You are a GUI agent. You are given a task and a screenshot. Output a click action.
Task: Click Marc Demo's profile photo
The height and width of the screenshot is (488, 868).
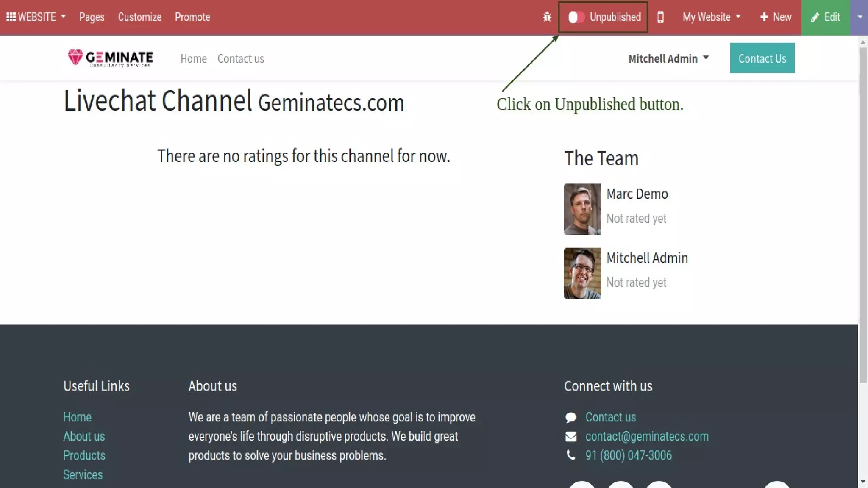click(582, 209)
